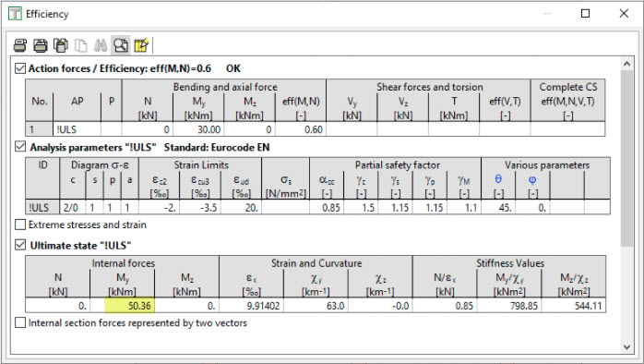The width and height of the screenshot is (644, 364).
Task: Select the 544.11 stiffness cell
Action: [x=574, y=306]
